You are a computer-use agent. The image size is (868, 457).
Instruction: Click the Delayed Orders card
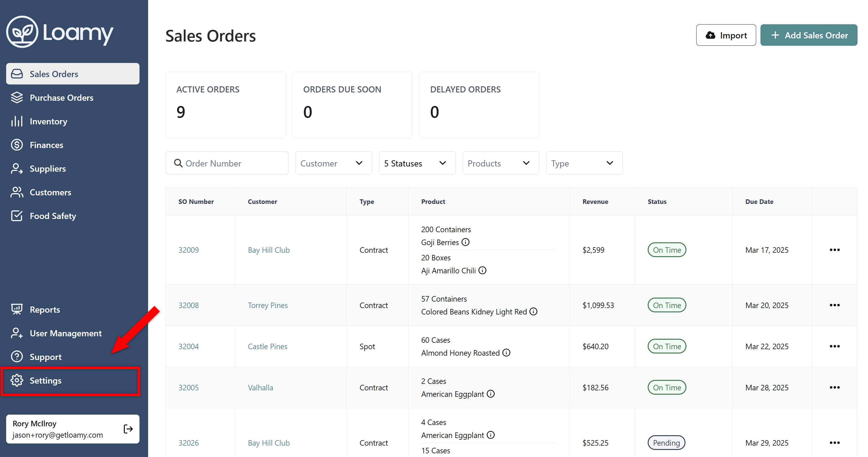(x=479, y=105)
